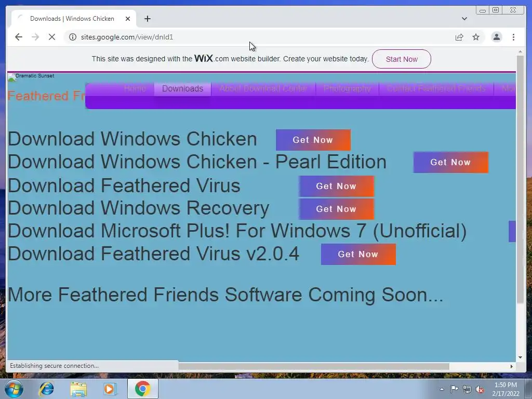Image resolution: width=532 pixels, height=399 pixels.
Task: Select the Downloads | Windows Chicken tab
Action: pyautogui.click(x=74, y=19)
